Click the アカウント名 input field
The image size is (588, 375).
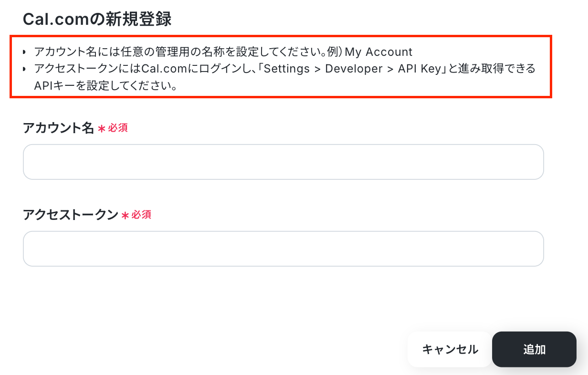[283, 162]
